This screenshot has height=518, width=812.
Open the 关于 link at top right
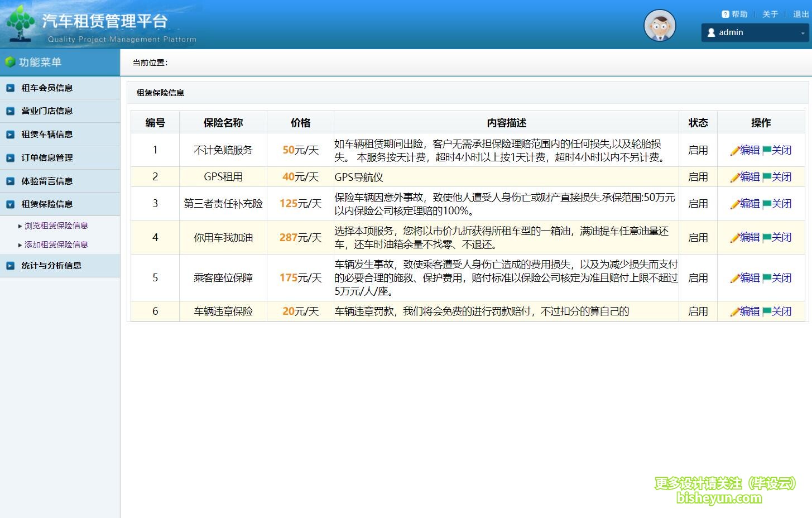(770, 14)
